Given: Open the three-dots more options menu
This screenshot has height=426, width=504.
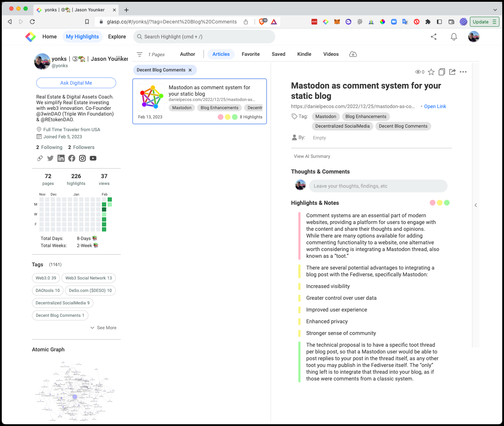Looking at the screenshot, I should click(x=463, y=72).
